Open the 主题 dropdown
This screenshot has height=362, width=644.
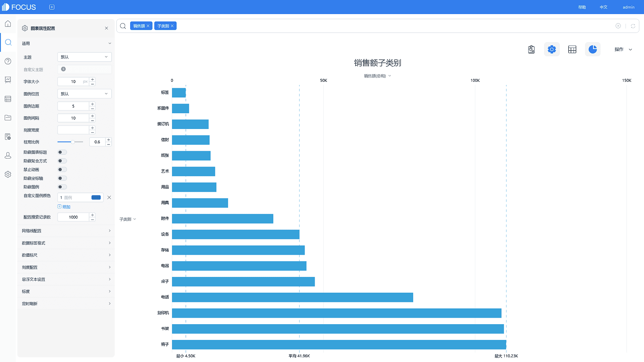pos(85,57)
